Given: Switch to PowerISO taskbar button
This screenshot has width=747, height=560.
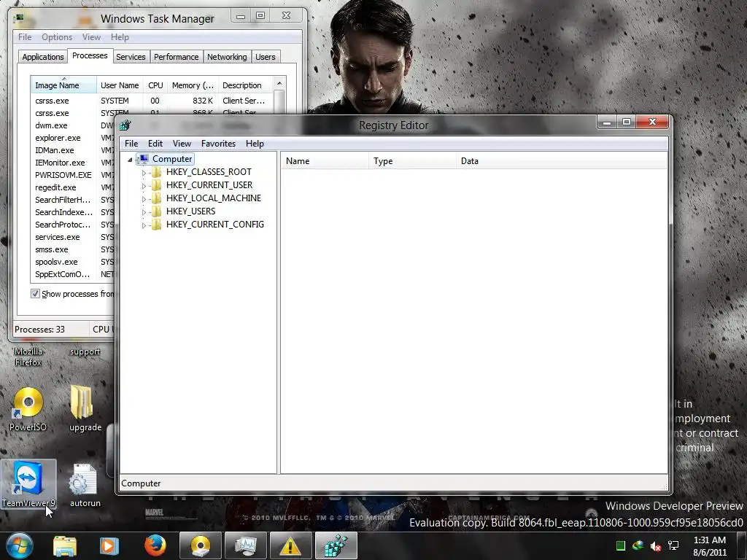Looking at the screenshot, I should [x=200, y=545].
